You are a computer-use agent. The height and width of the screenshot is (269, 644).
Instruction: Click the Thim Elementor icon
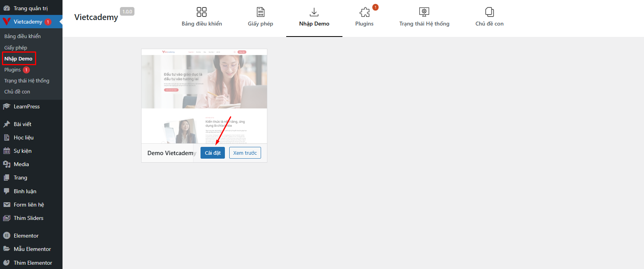(x=7, y=263)
